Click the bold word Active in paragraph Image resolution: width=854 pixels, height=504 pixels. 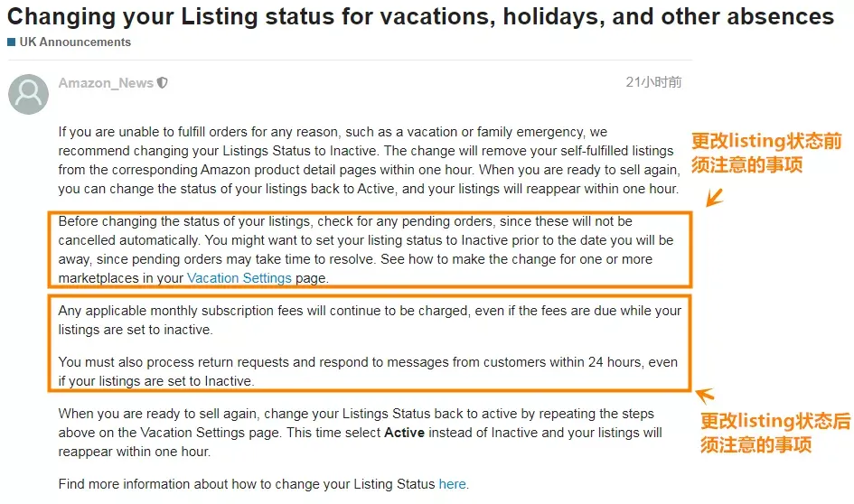pyautogui.click(x=404, y=433)
